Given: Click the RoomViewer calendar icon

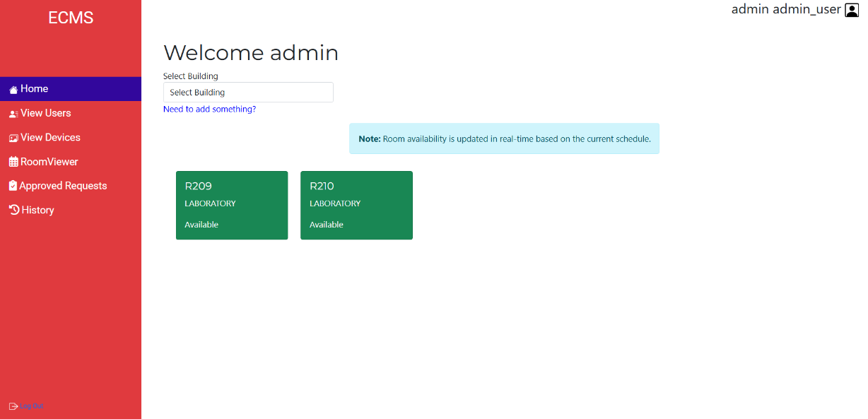Looking at the screenshot, I should click(x=13, y=162).
